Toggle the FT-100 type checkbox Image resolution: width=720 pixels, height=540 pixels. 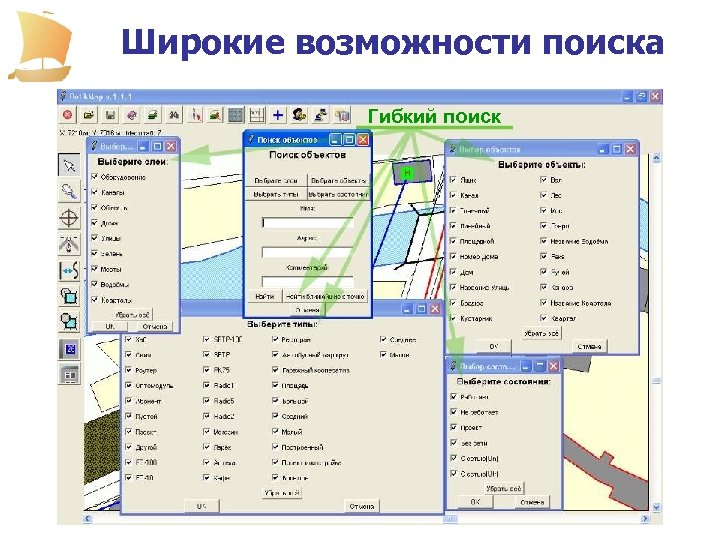129,462
